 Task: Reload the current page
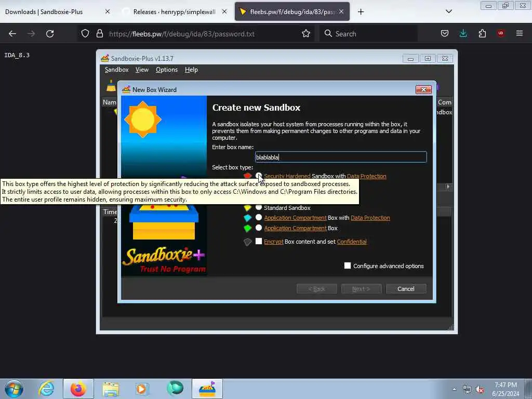(50, 34)
